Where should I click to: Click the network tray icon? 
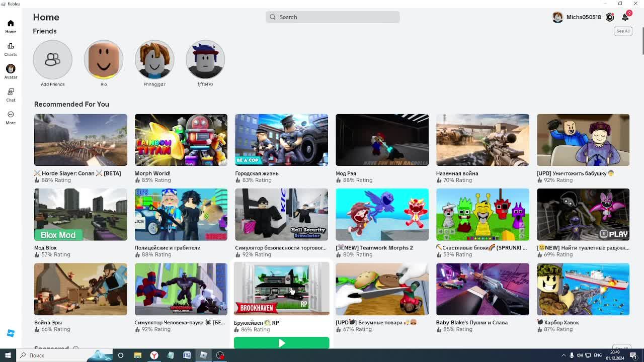tap(588, 355)
